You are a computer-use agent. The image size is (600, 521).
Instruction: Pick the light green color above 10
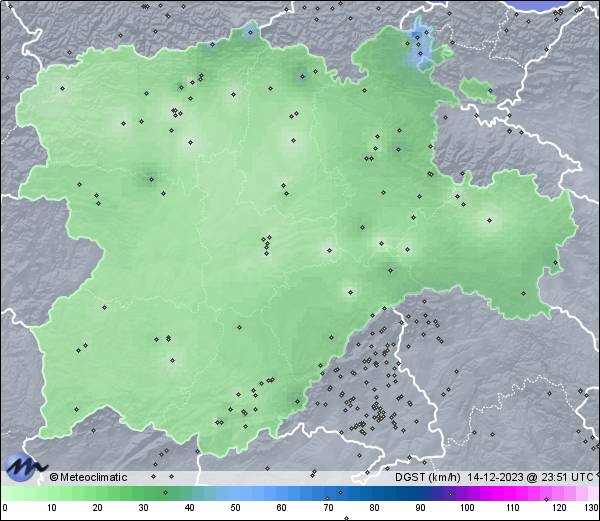[x=52, y=493]
